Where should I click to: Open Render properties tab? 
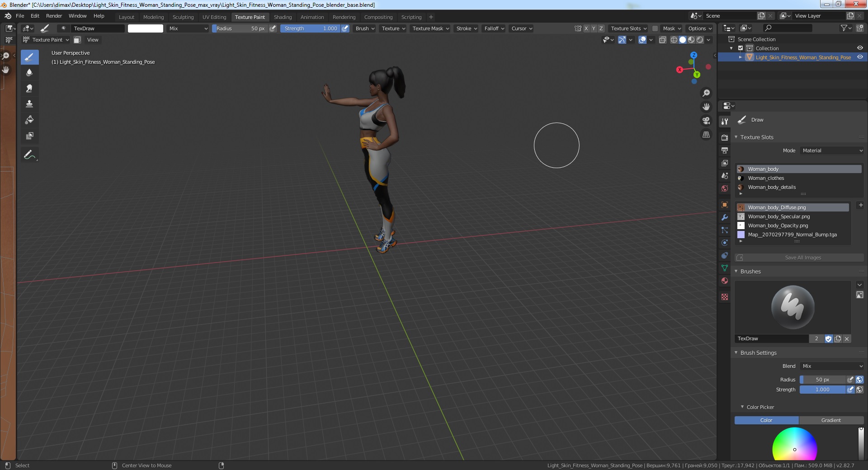[x=725, y=137]
